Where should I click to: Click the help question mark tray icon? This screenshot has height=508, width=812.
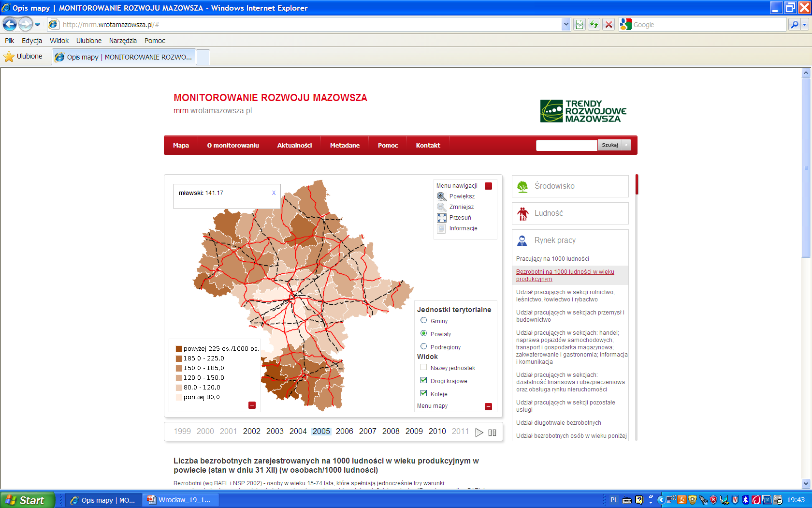pyautogui.click(x=639, y=500)
